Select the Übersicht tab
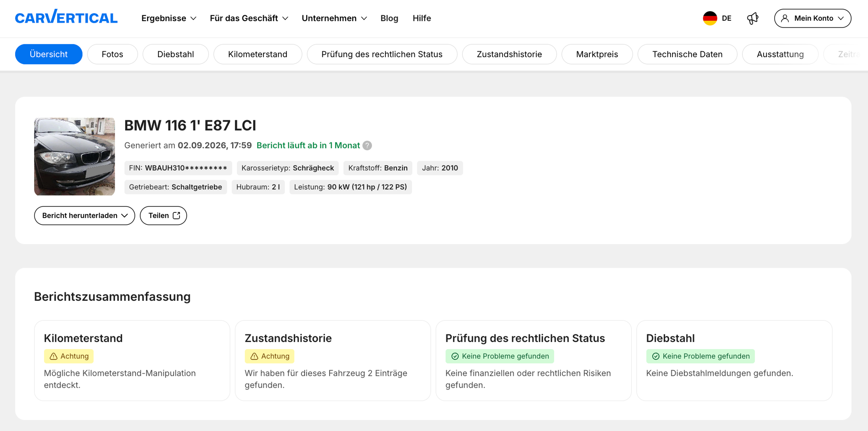The image size is (868, 431). (49, 54)
